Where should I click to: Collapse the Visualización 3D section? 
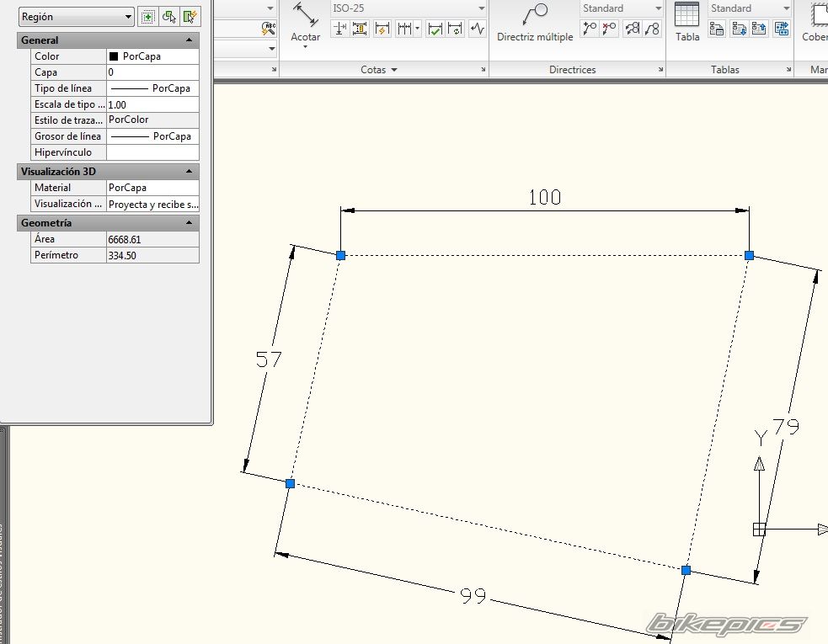189,172
